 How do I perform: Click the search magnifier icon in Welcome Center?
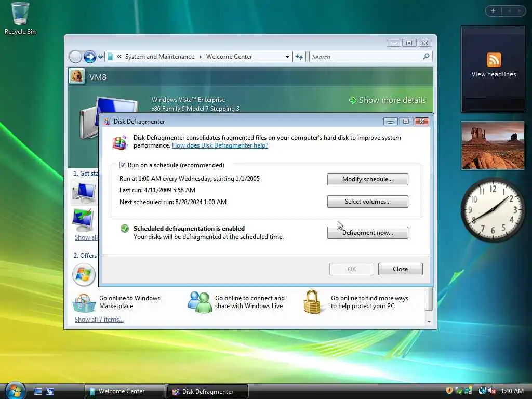point(426,56)
